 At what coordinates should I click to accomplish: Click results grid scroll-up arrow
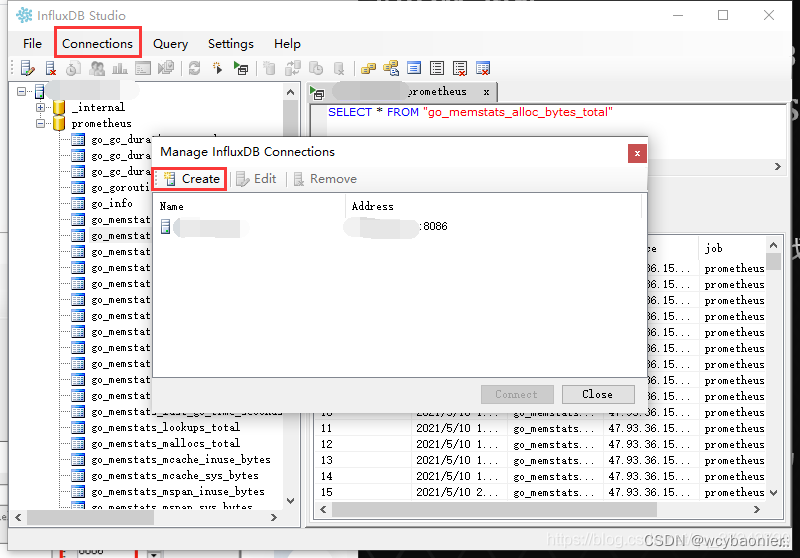pos(773,245)
